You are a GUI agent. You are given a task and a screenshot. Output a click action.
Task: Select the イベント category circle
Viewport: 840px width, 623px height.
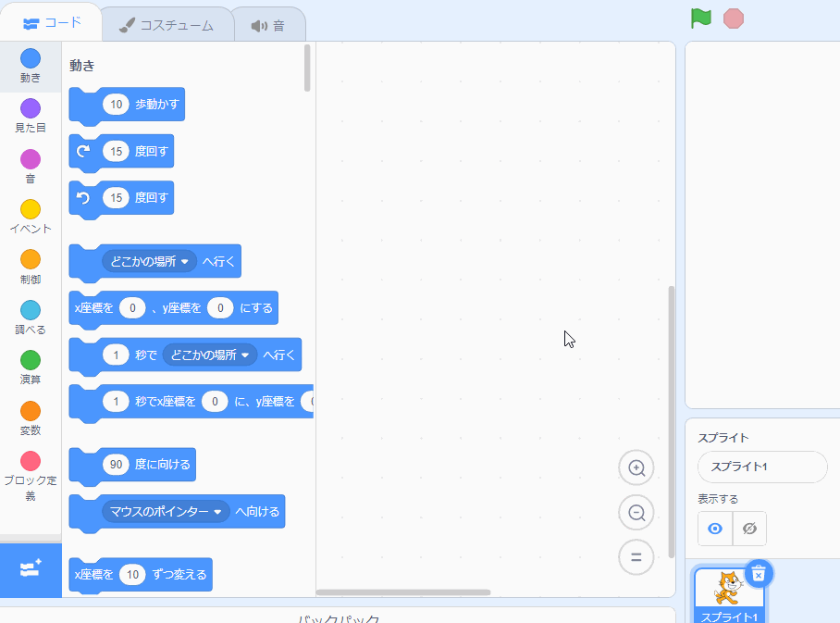31,209
